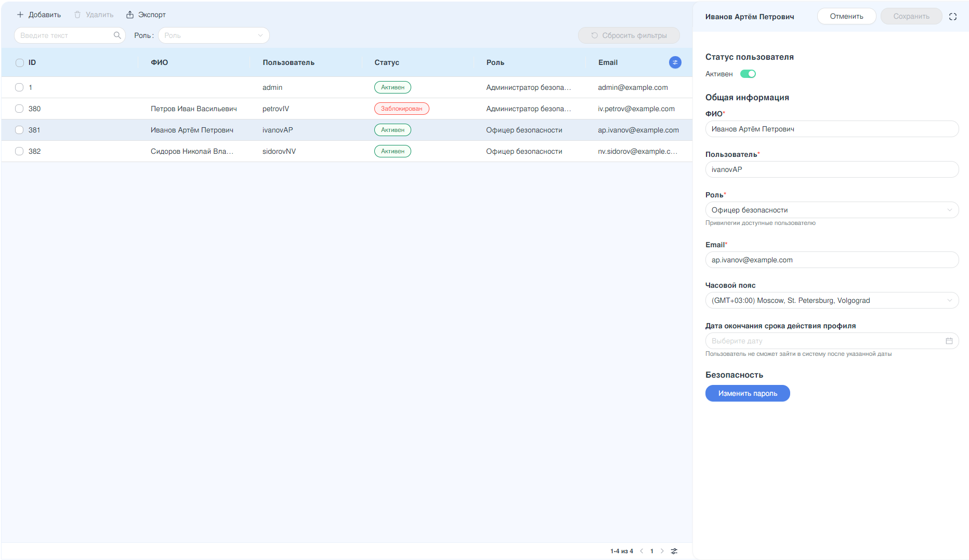
Task: Open the Роль dropdown showing Офицер безопасности
Action: click(x=832, y=210)
